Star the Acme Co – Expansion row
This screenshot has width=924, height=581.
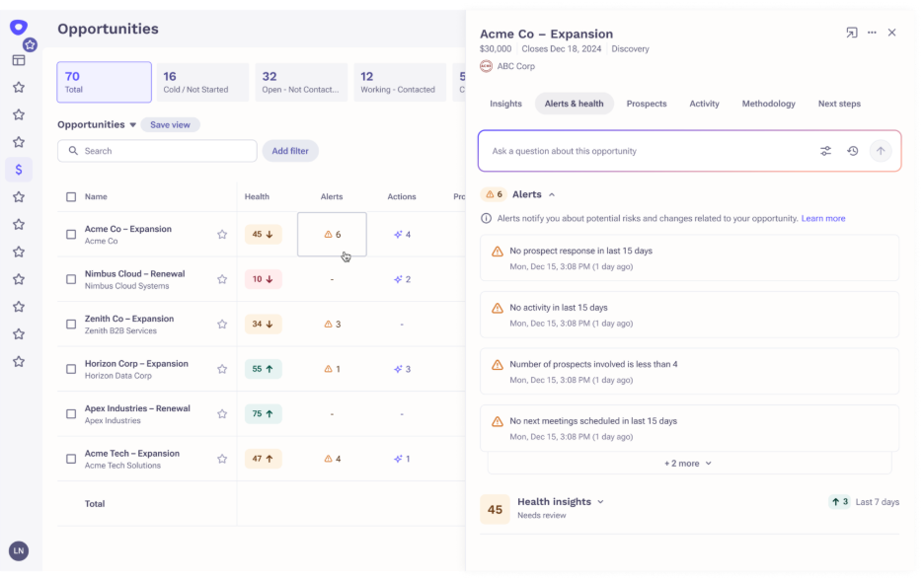click(222, 235)
